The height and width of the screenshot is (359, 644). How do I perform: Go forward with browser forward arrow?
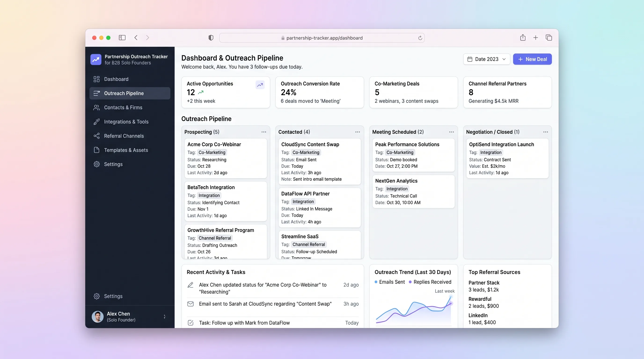tap(147, 38)
